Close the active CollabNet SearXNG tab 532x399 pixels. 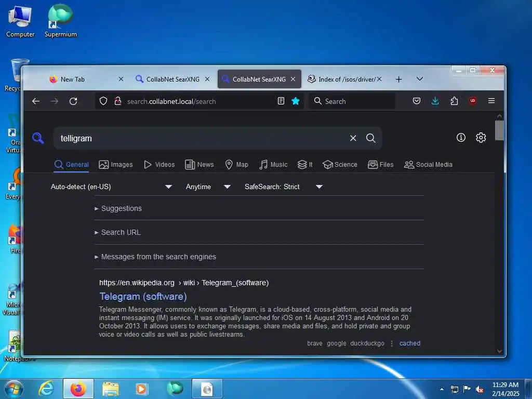click(293, 79)
